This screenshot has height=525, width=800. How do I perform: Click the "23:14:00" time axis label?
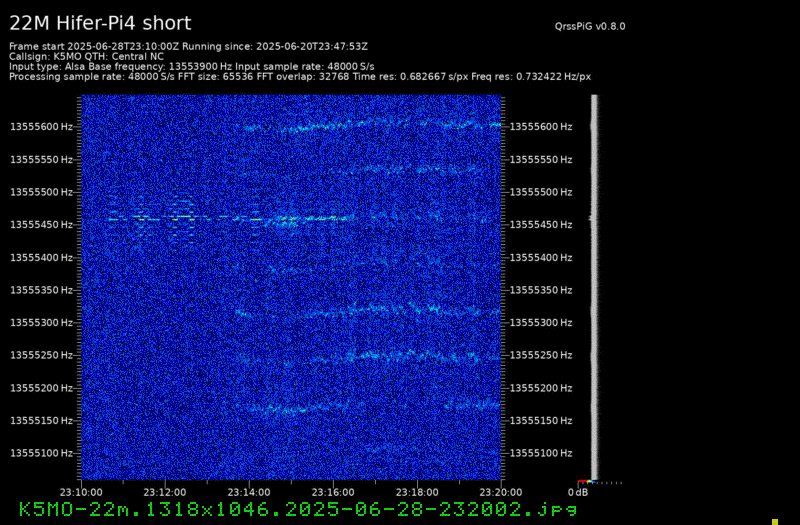249,493
